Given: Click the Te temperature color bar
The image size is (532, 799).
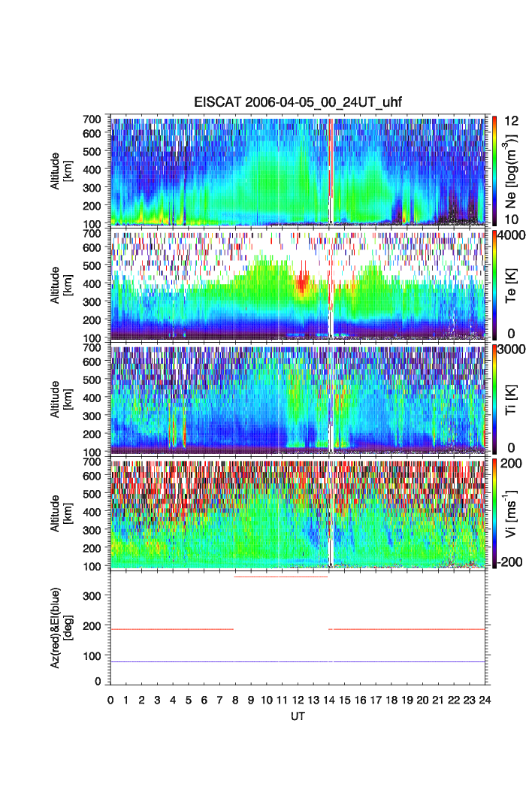Looking at the screenshot, I should pos(494,285).
